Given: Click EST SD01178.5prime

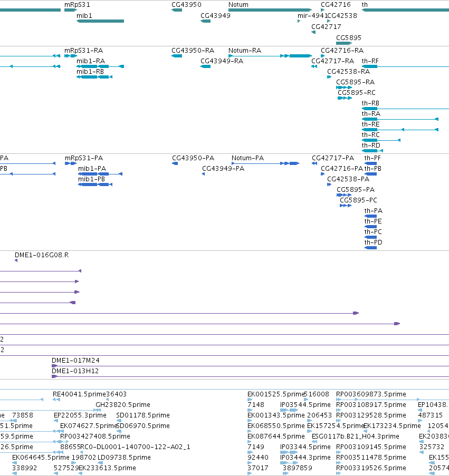Looking at the screenshot, I should tap(119, 421).
